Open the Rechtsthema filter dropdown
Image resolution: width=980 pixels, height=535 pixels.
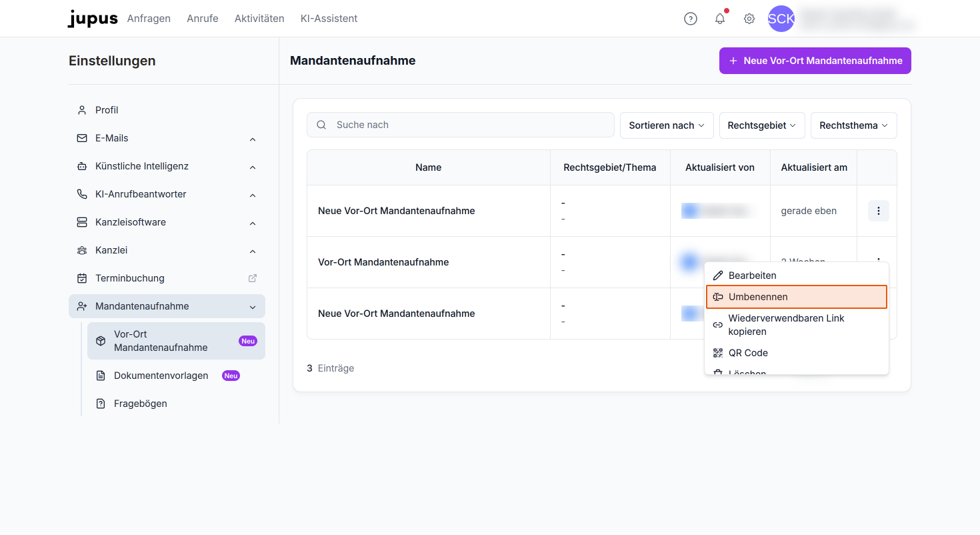click(854, 125)
